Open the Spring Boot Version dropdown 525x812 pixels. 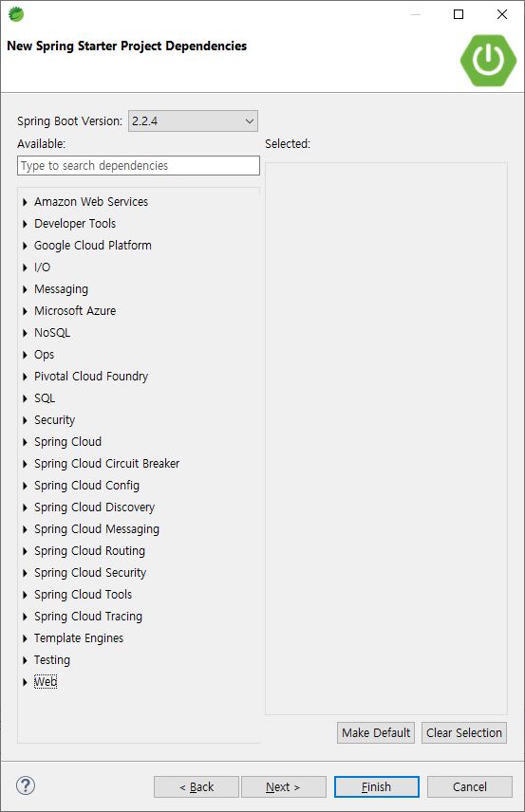pos(193,121)
